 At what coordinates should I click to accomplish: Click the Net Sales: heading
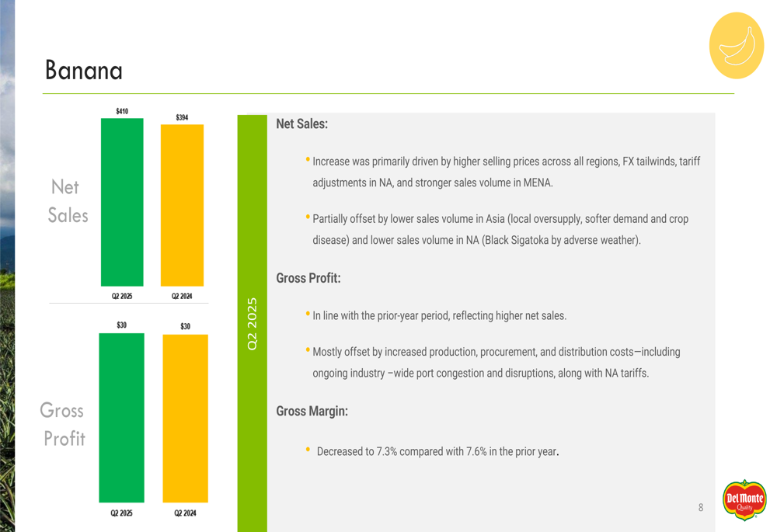(x=301, y=124)
